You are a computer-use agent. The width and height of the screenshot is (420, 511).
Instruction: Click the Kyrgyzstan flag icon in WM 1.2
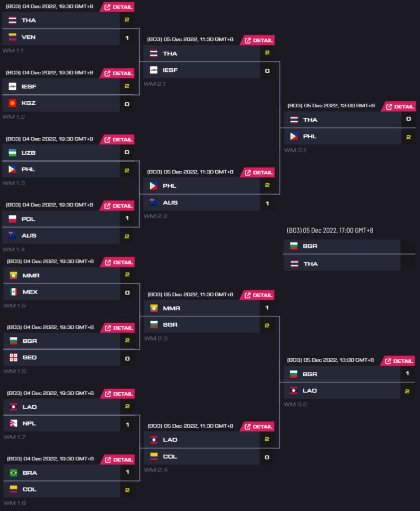11,103
